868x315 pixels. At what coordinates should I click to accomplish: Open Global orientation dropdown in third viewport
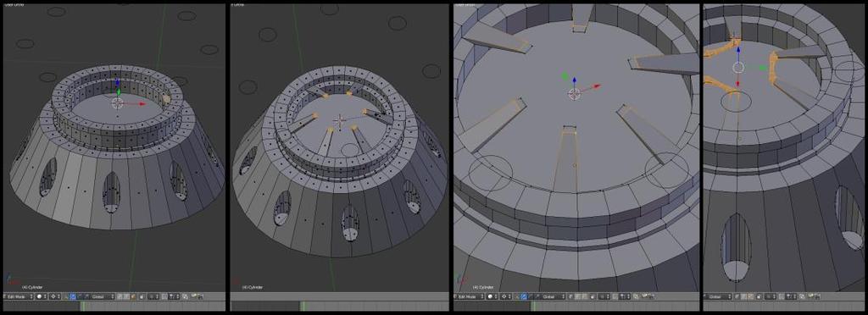[x=553, y=296]
